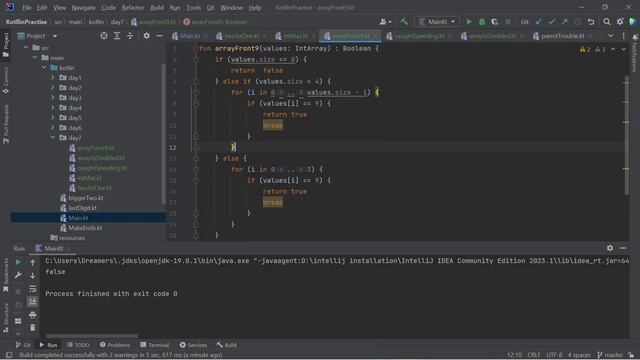Hide the Project tool window

[x=160, y=36]
